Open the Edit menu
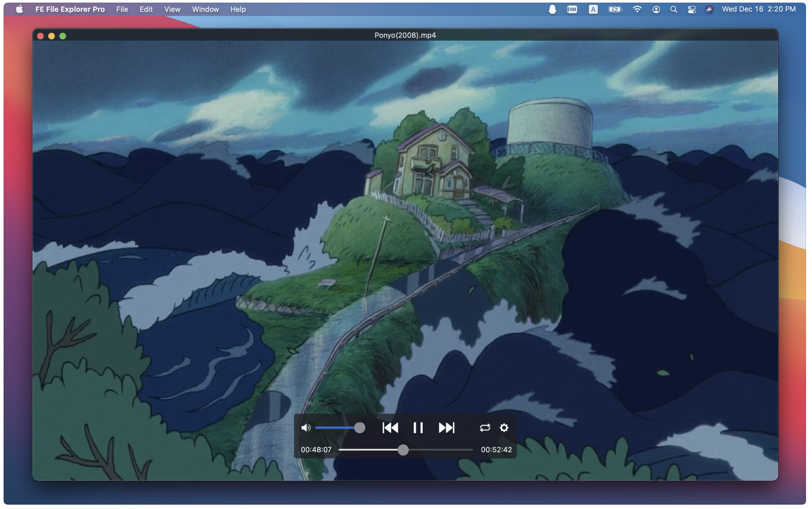812x509 pixels. click(146, 9)
